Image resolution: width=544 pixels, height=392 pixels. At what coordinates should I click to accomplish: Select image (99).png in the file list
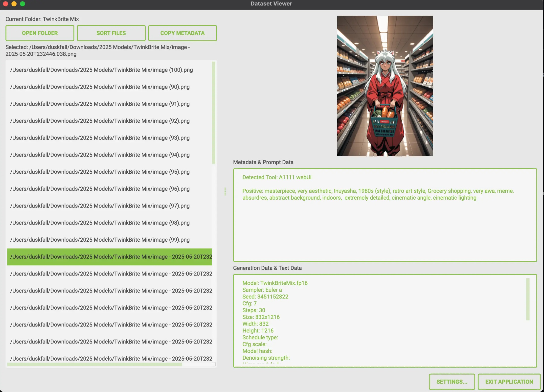pos(110,240)
